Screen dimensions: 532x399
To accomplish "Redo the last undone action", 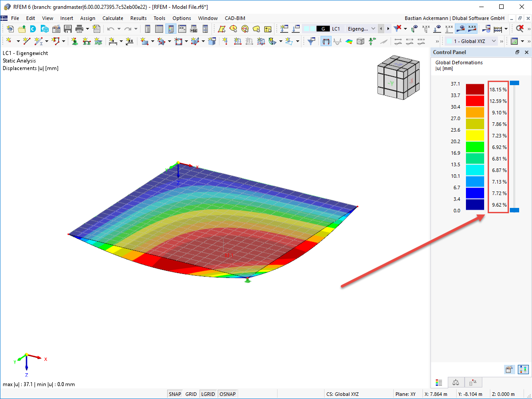I will click(128, 29).
